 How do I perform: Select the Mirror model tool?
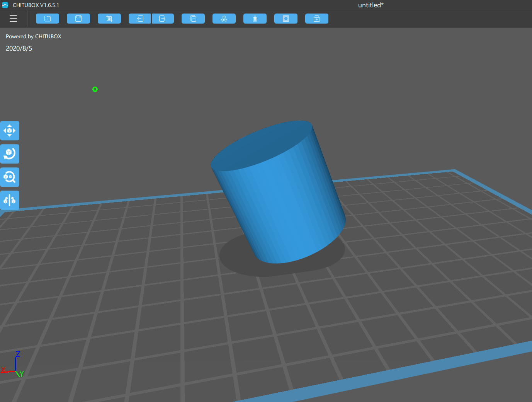coord(10,200)
